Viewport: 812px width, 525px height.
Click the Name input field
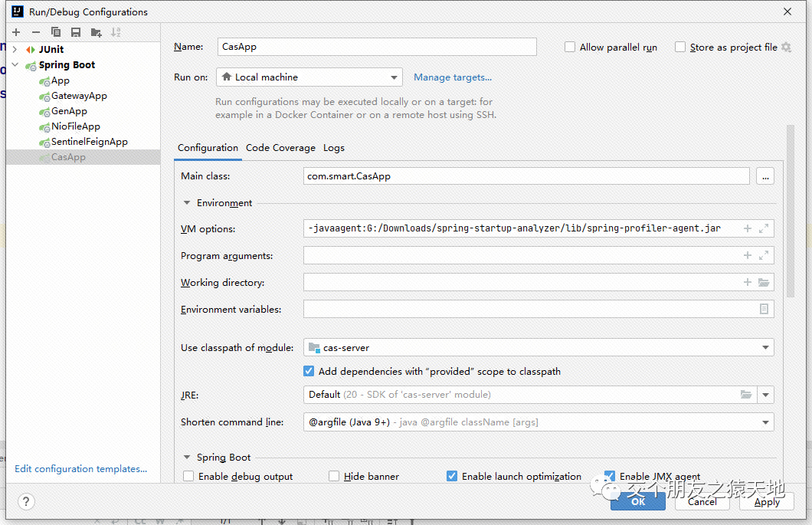[377, 47]
